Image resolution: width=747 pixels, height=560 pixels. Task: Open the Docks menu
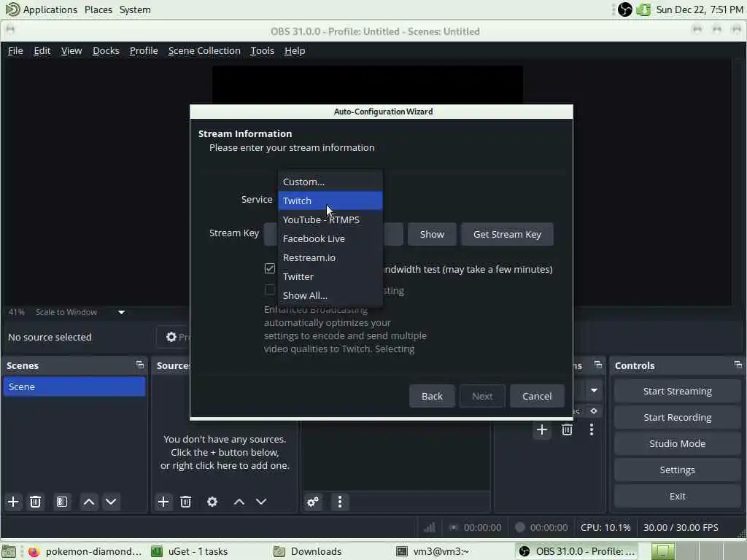click(x=106, y=50)
